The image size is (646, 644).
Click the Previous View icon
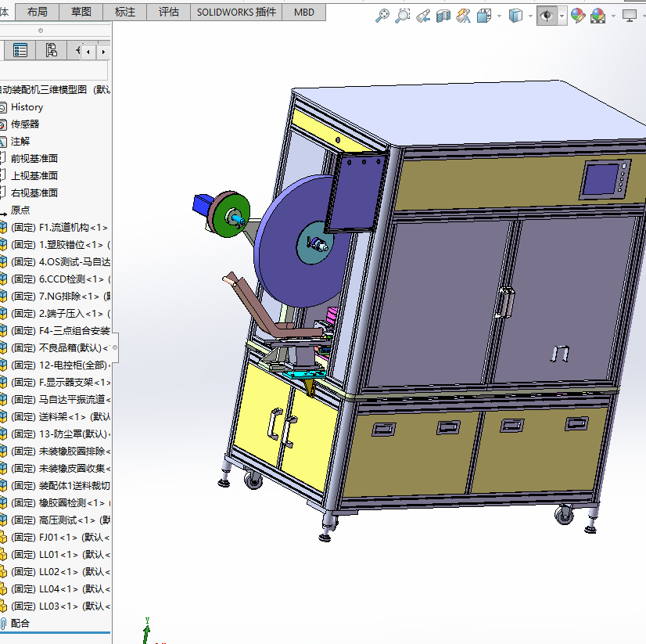(x=423, y=16)
